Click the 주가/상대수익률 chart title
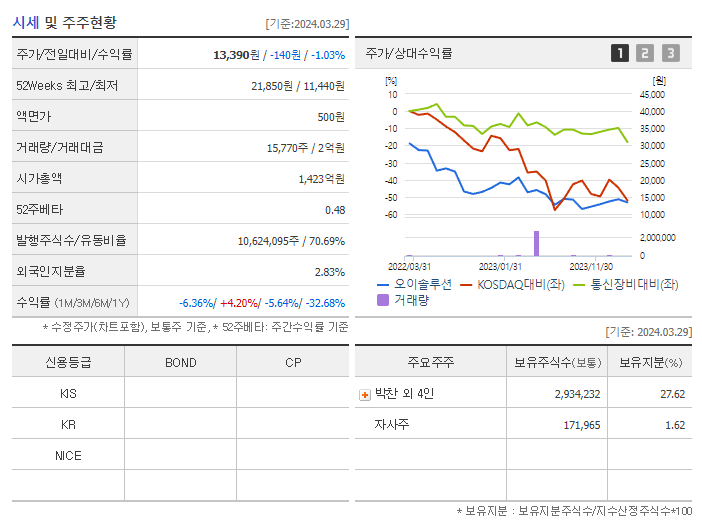This screenshot has height=525, width=702. (x=409, y=53)
